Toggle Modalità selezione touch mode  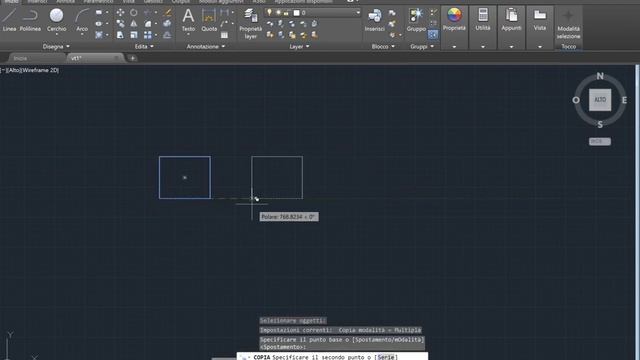tap(568, 24)
